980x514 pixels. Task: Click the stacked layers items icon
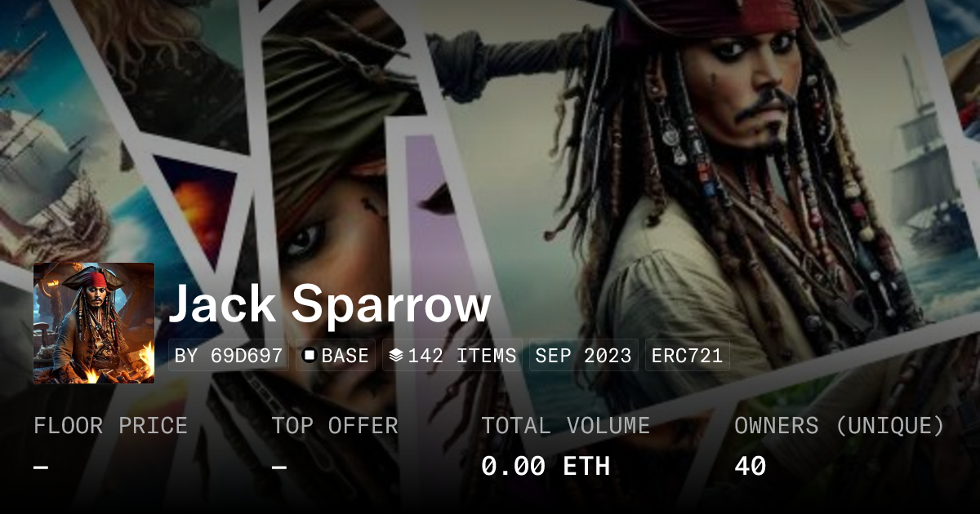coord(396,356)
